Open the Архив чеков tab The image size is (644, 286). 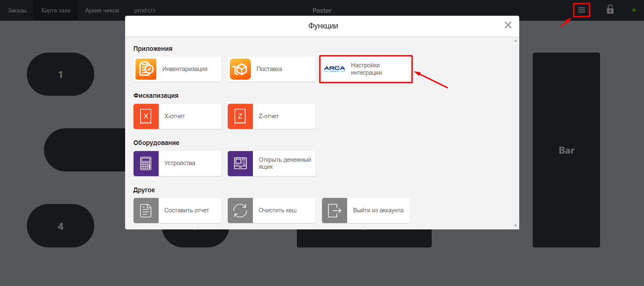(x=102, y=10)
